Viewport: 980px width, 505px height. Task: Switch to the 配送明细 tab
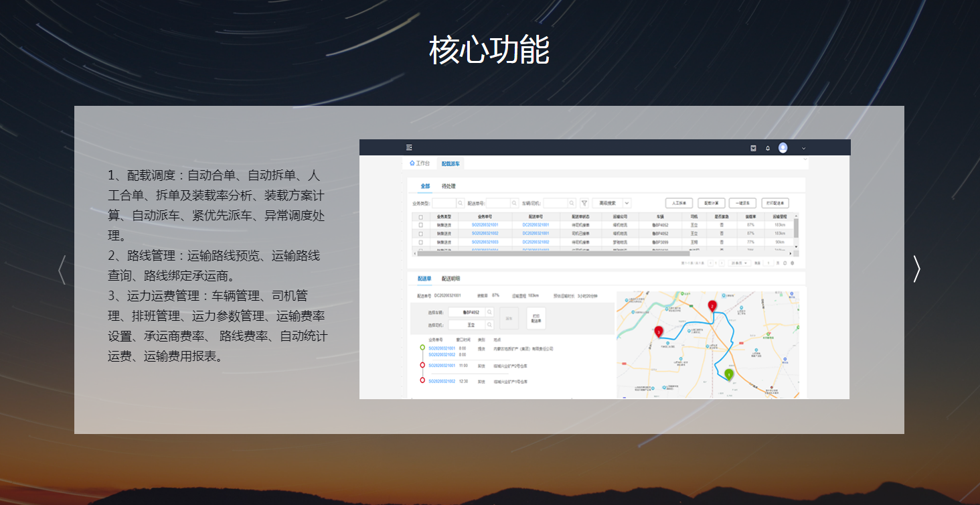click(451, 279)
